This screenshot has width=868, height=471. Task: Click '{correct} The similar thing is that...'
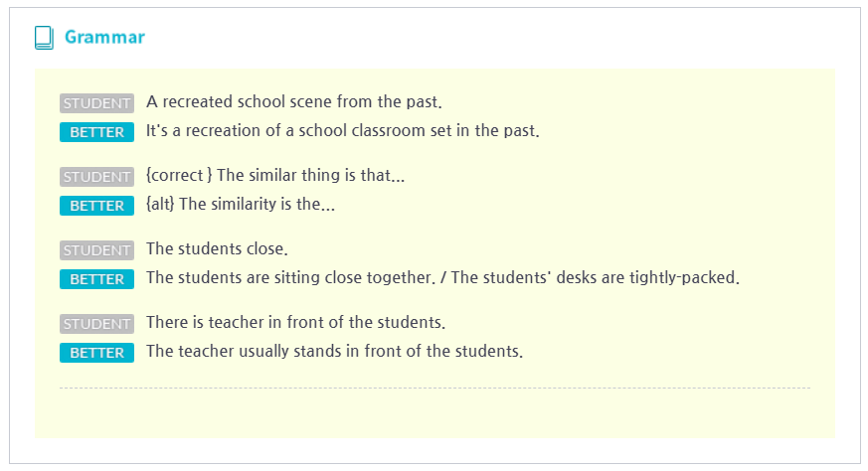[275, 176]
